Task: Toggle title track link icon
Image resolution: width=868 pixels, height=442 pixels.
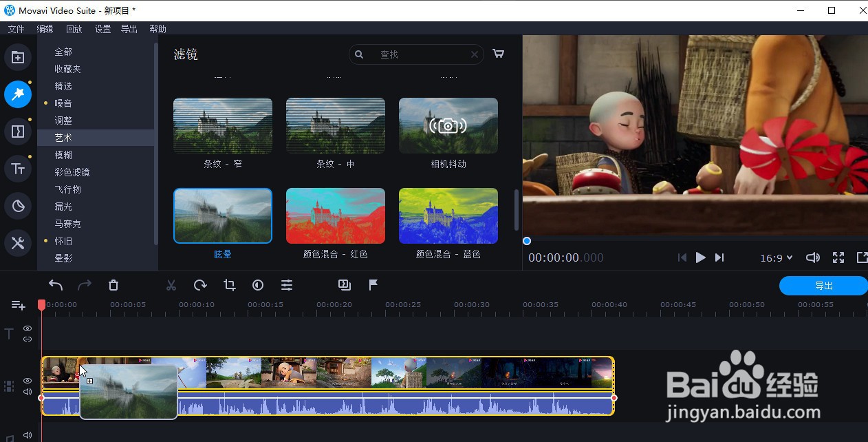Action: pyautogui.click(x=28, y=339)
